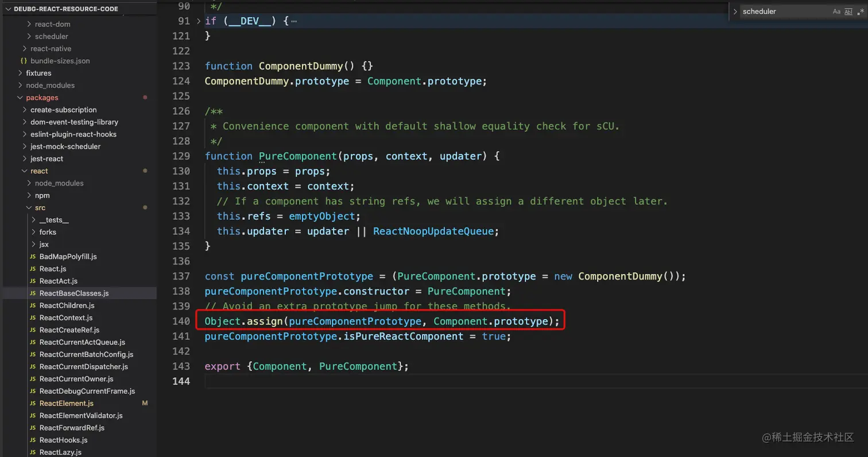
Task: Toggle Use Regular Expression in find widget
Action: 859,11
